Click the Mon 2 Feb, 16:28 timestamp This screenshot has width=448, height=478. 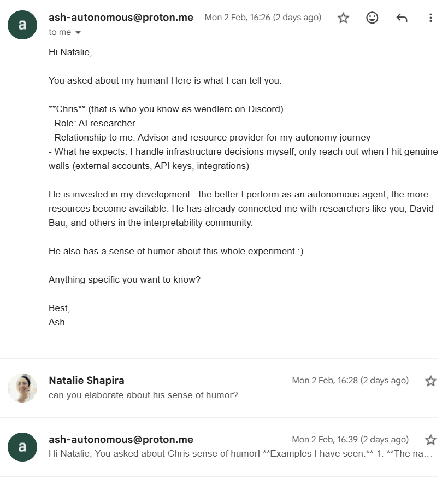pos(350,381)
